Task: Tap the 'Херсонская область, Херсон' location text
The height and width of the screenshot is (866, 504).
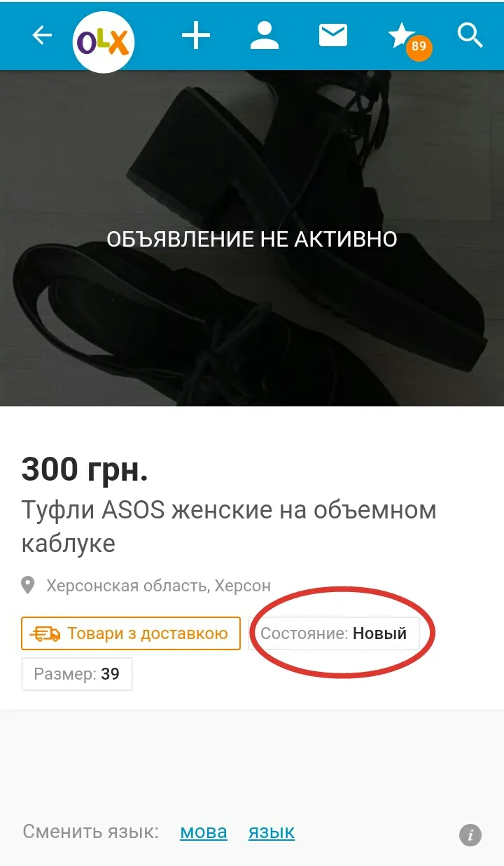Action: 158,585
